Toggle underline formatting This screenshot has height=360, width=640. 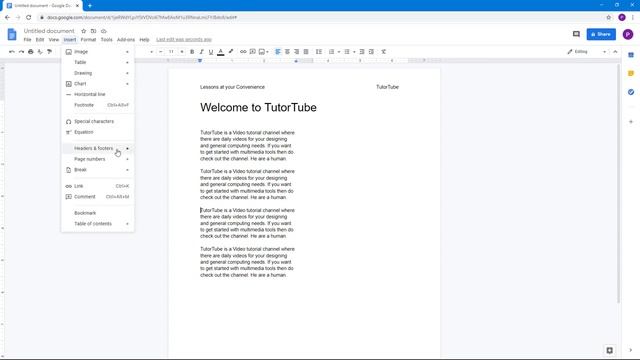211,52
